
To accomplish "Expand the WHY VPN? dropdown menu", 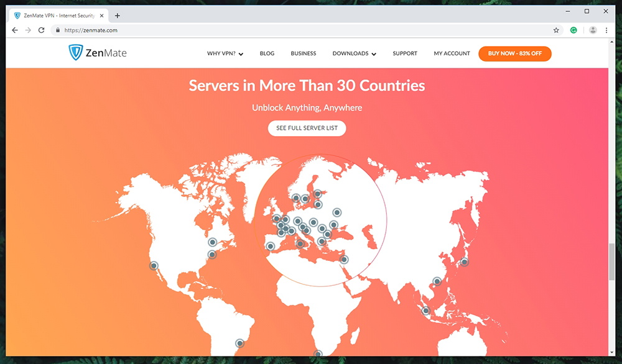I will pyautogui.click(x=225, y=53).
